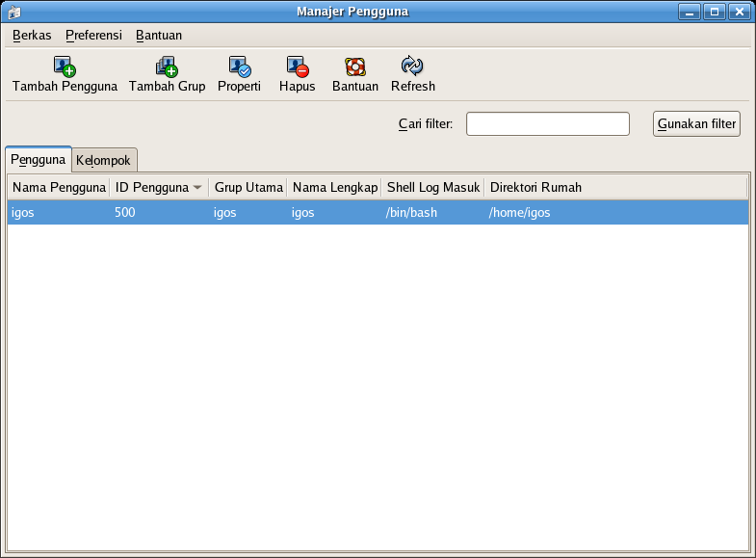The height and width of the screenshot is (558, 756).
Task: Sort by Direktori Rumah column header
Action: [x=616, y=187]
